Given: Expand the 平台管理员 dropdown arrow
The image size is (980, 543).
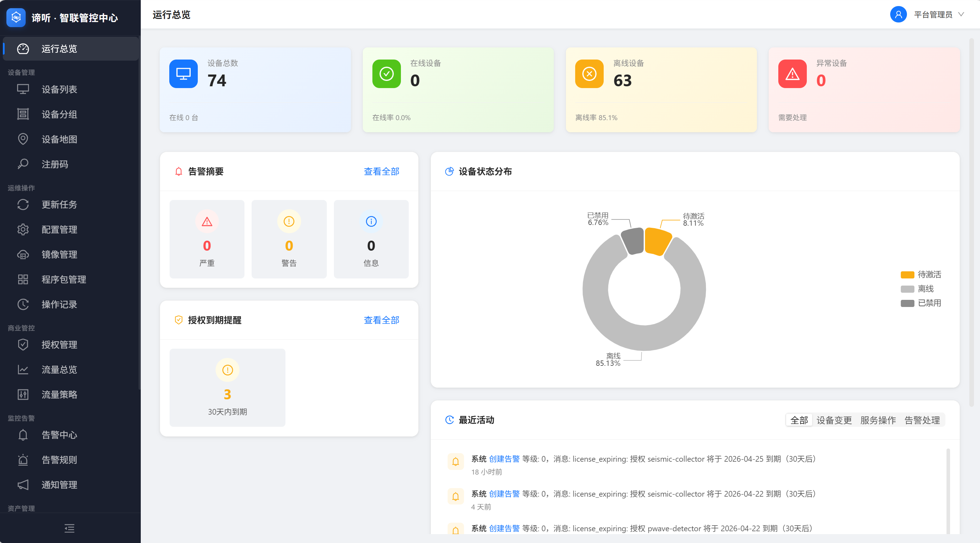Looking at the screenshot, I should (961, 15).
